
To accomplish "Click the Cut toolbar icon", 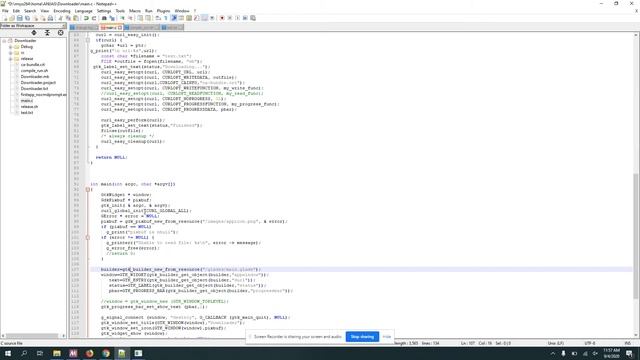I will 60,18.
